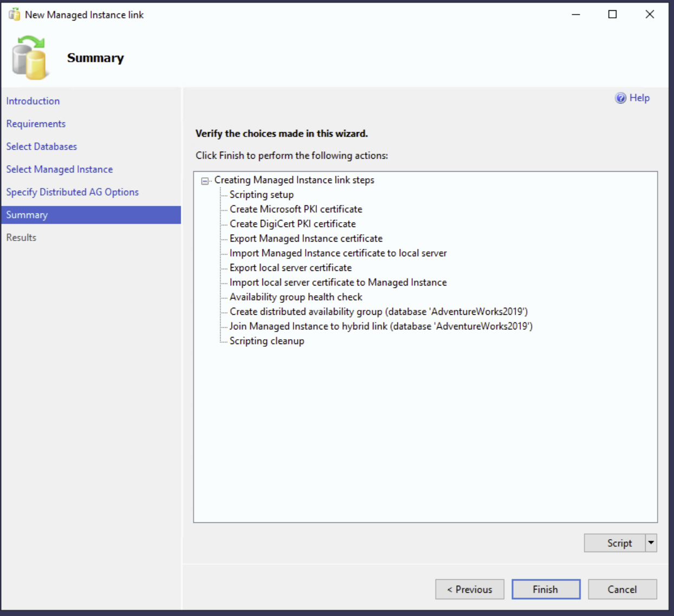Close the New Managed Instance link window

(650, 15)
